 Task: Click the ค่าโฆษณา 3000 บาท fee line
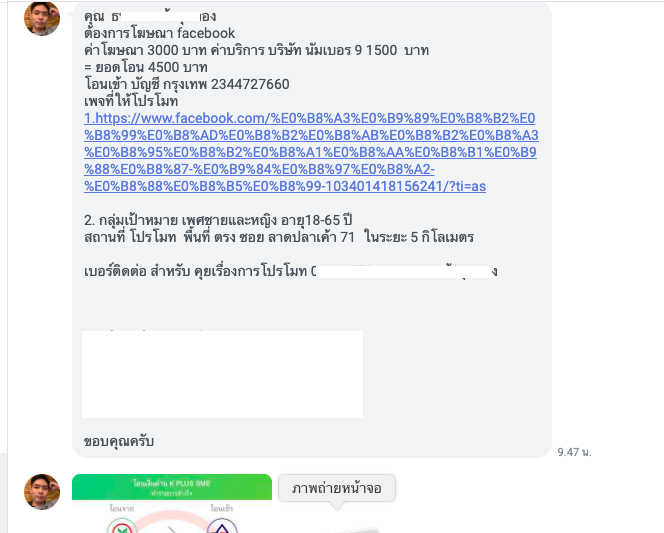pyautogui.click(x=256, y=50)
